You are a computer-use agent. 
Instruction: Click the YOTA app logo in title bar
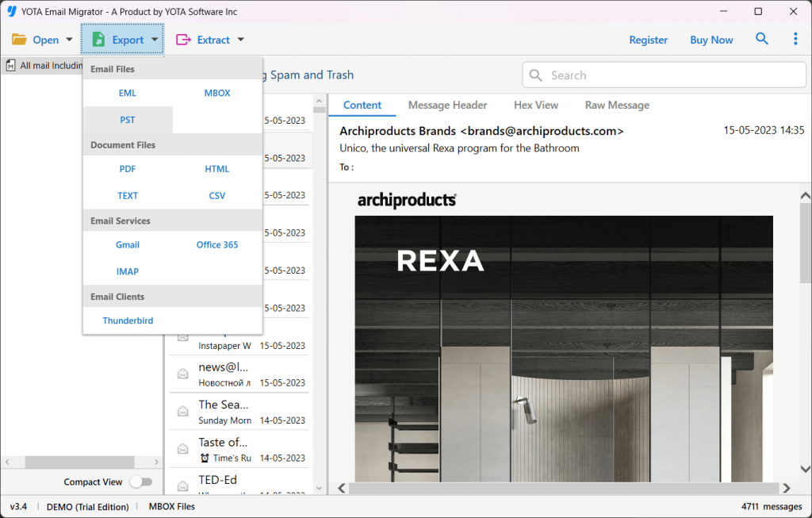[11, 11]
